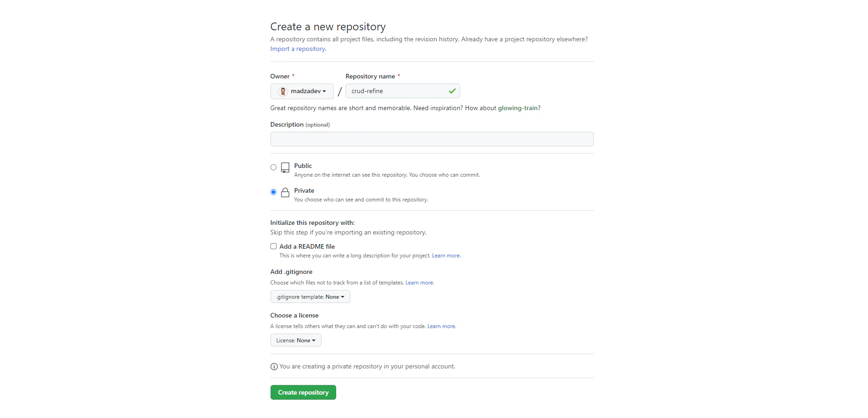The width and height of the screenshot is (868, 418).
Task: Open the owner account dropdown
Action: coord(302,91)
